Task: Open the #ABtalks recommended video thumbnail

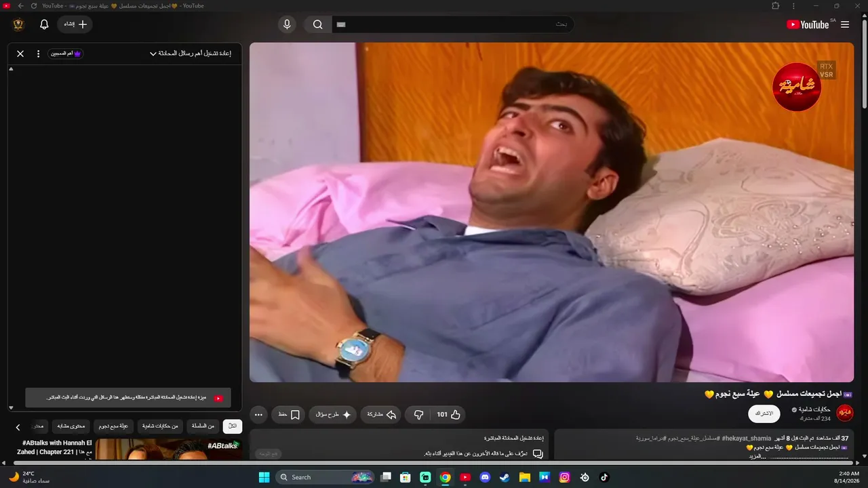Action: (168, 449)
